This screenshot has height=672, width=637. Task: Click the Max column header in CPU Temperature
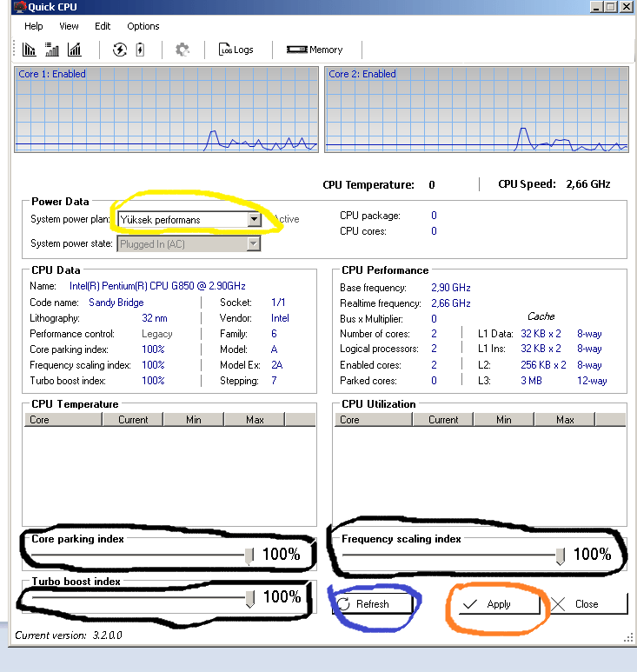point(255,420)
